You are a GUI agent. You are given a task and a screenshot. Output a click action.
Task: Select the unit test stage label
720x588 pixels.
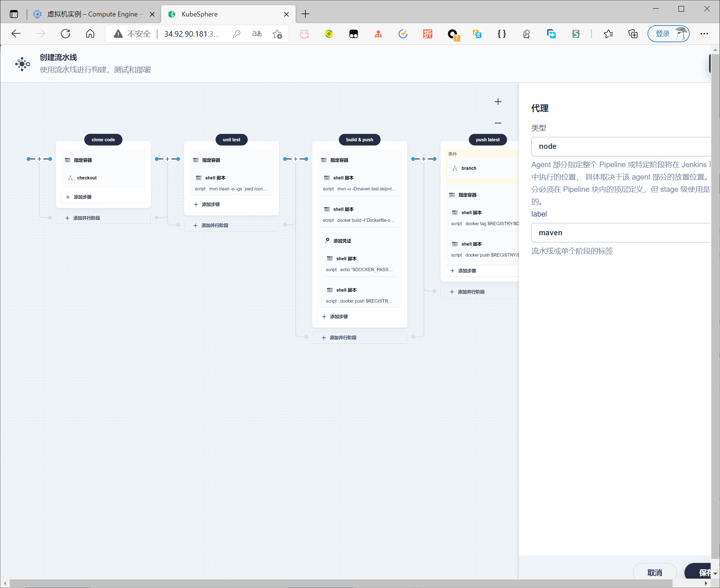231,140
